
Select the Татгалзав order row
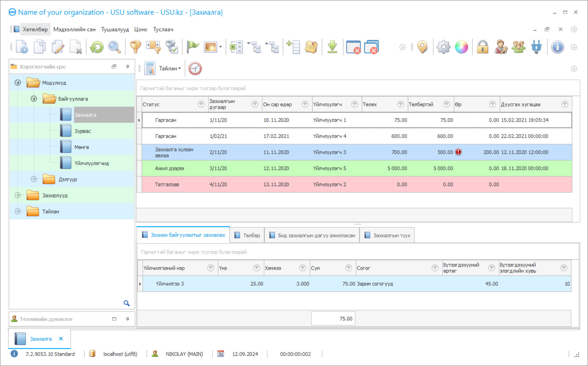(x=357, y=184)
